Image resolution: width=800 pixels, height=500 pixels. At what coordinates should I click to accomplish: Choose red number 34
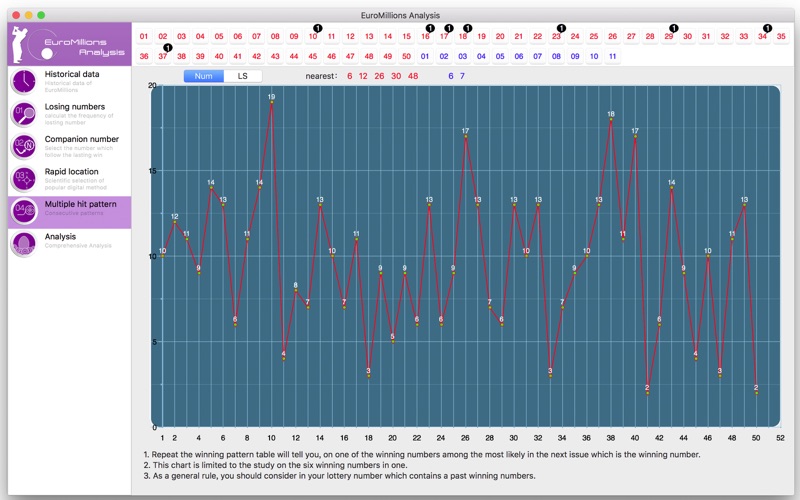[x=762, y=36]
